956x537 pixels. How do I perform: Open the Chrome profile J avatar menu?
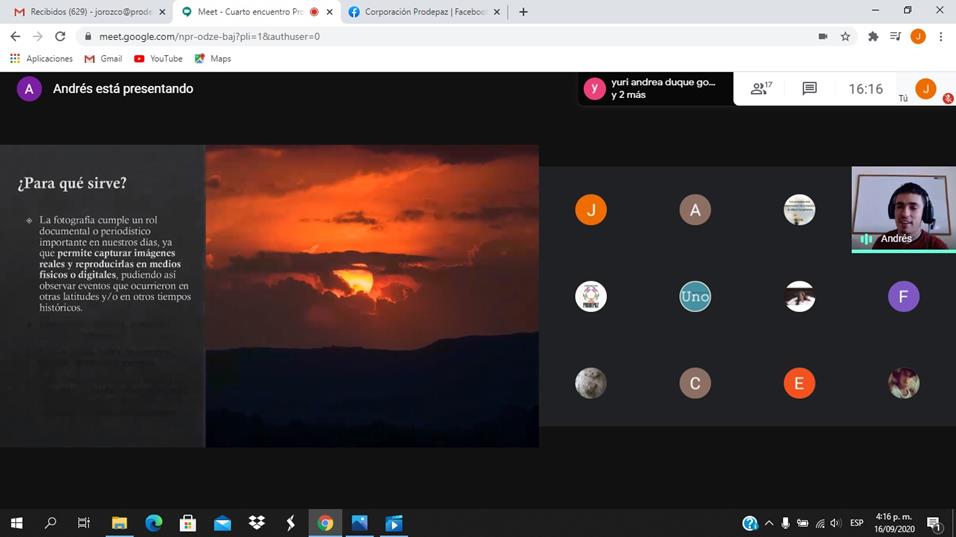pos(918,36)
